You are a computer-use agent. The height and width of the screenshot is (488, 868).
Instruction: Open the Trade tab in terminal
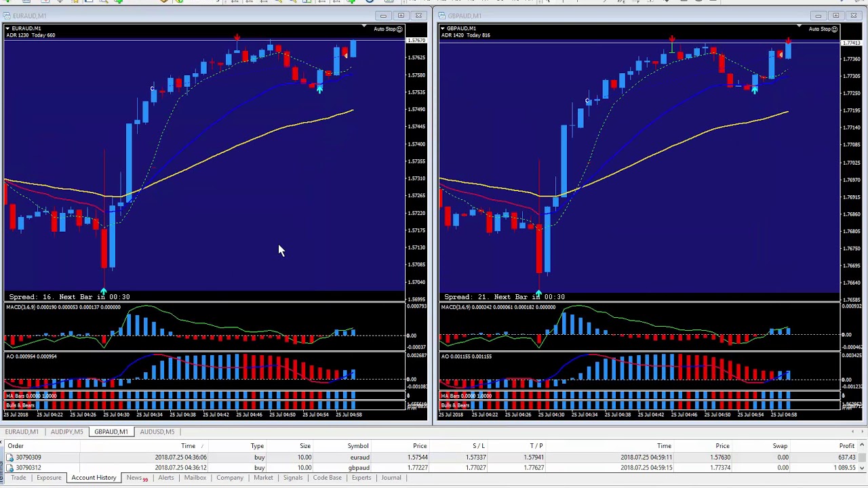[x=18, y=478]
